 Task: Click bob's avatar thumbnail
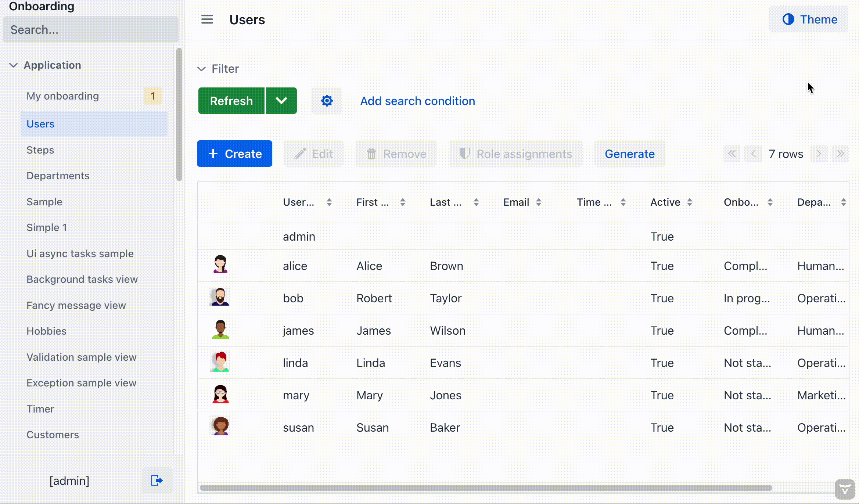(220, 297)
